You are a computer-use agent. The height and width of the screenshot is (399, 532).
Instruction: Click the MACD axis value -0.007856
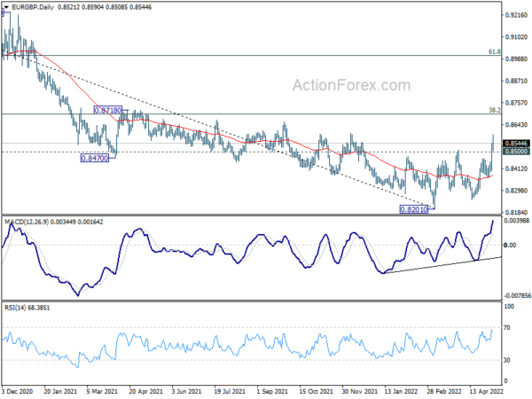pyautogui.click(x=517, y=296)
